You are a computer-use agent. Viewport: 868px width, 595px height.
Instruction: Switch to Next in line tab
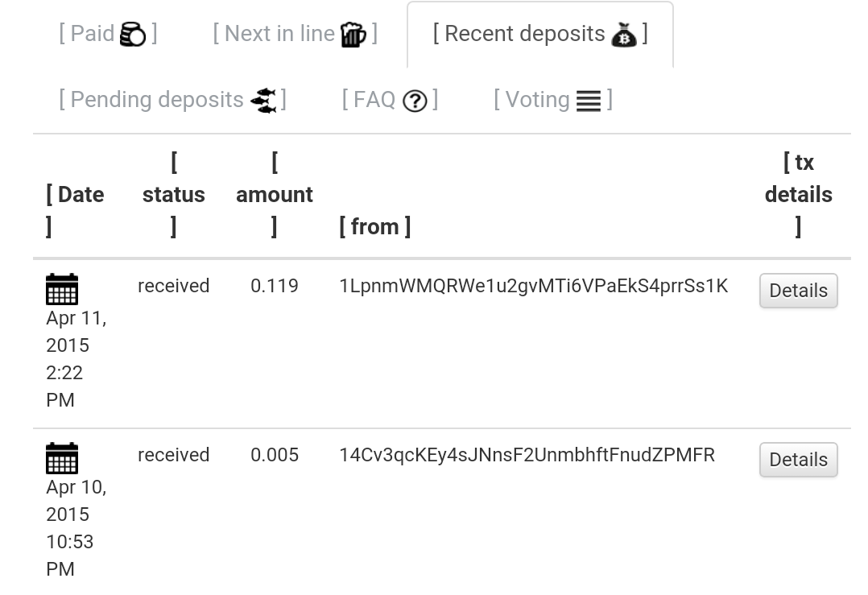[x=296, y=34]
